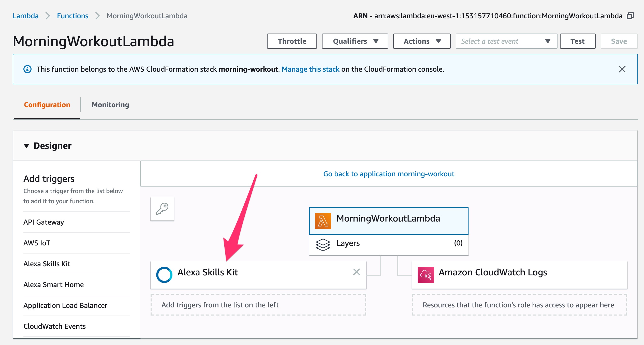Go to Lambda breadcrumb link

click(x=26, y=16)
